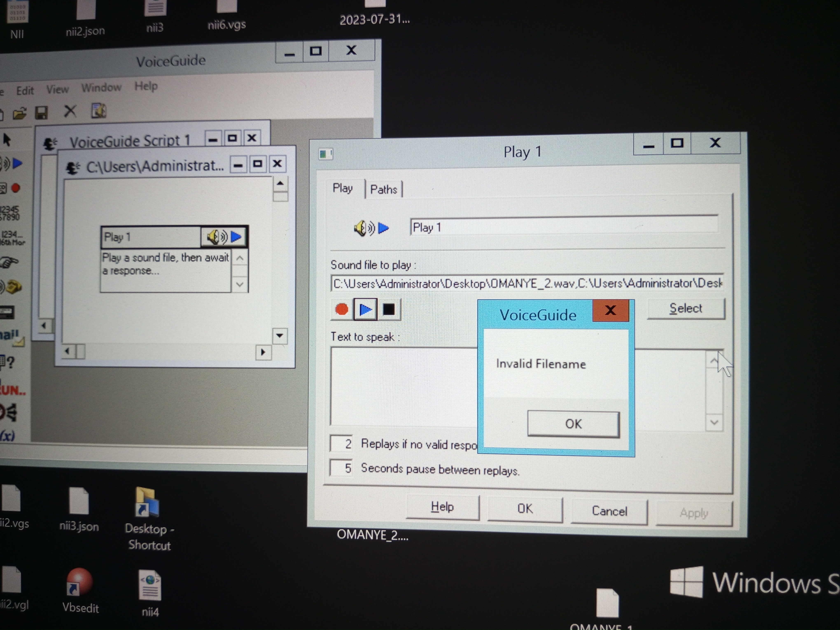Click Cancel in Play 1 dialog
Screen dimensions: 840x630
609,511
